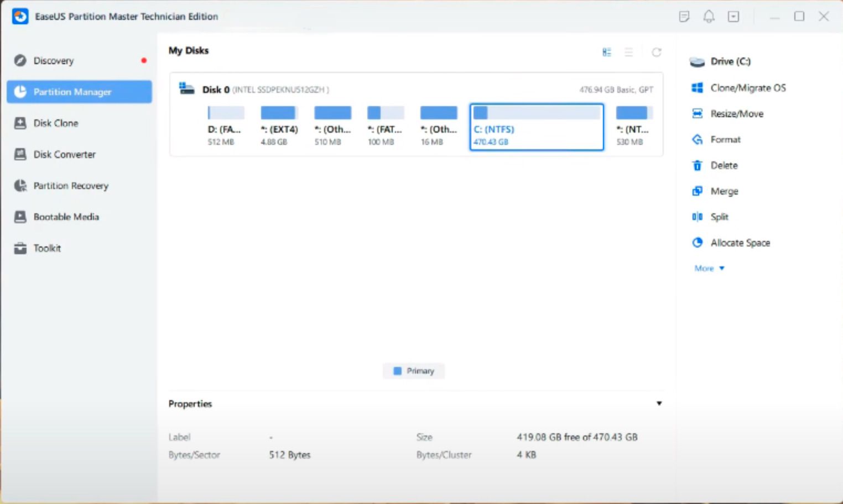843x504 pixels.
Task: Go to Disk Clone menu item
Action: point(79,123)
